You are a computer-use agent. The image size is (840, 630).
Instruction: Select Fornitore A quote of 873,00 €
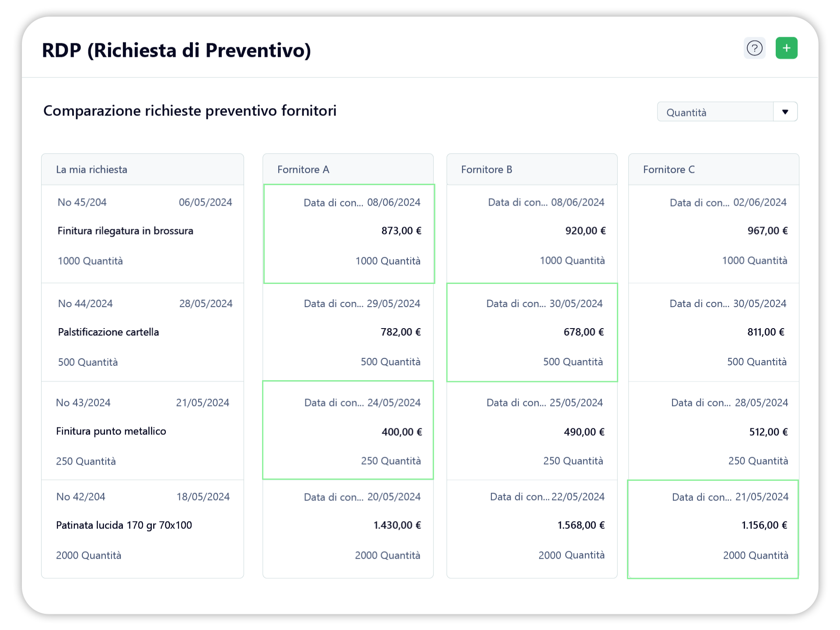349,234
